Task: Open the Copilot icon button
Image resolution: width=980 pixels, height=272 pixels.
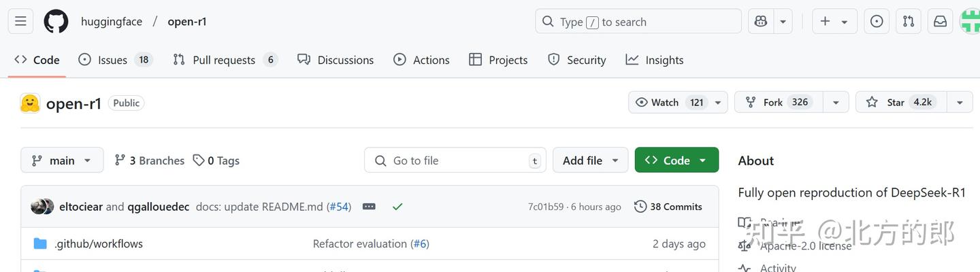Action: coord(761,22)
